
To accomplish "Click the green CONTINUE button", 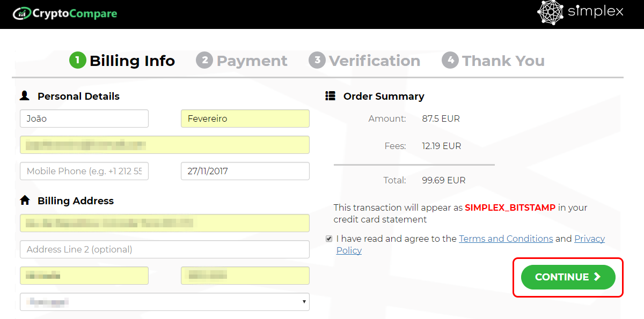I will tap(568, 277).
